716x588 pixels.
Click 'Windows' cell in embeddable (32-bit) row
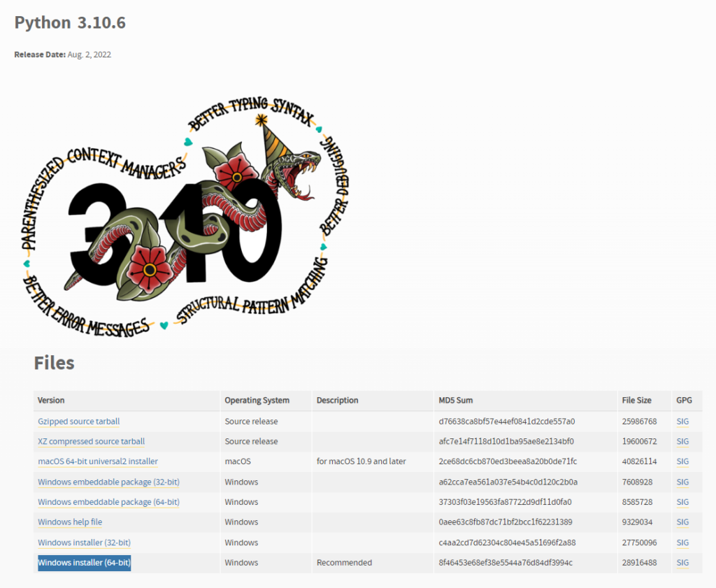241,482
